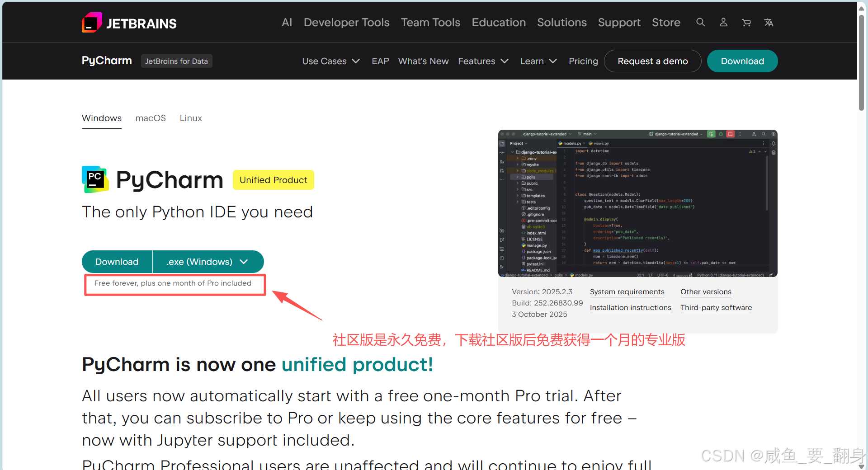Open the site search icon

700,22
